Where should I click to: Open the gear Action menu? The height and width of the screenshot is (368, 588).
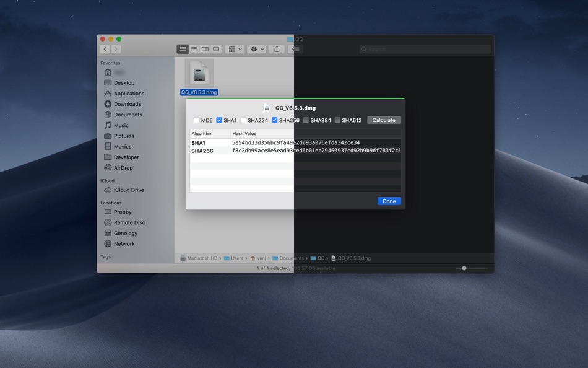257,49
